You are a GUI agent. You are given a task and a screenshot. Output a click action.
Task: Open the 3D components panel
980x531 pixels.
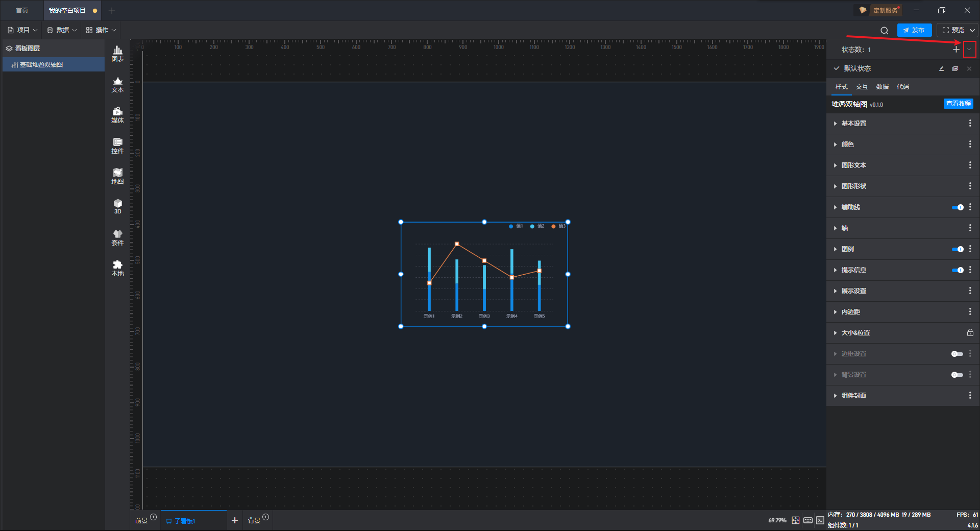click(117, 206)
